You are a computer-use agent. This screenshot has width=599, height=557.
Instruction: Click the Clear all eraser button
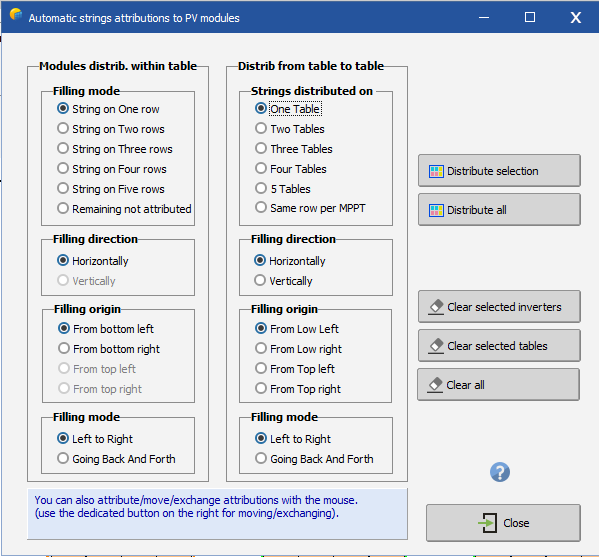[499, 385]
